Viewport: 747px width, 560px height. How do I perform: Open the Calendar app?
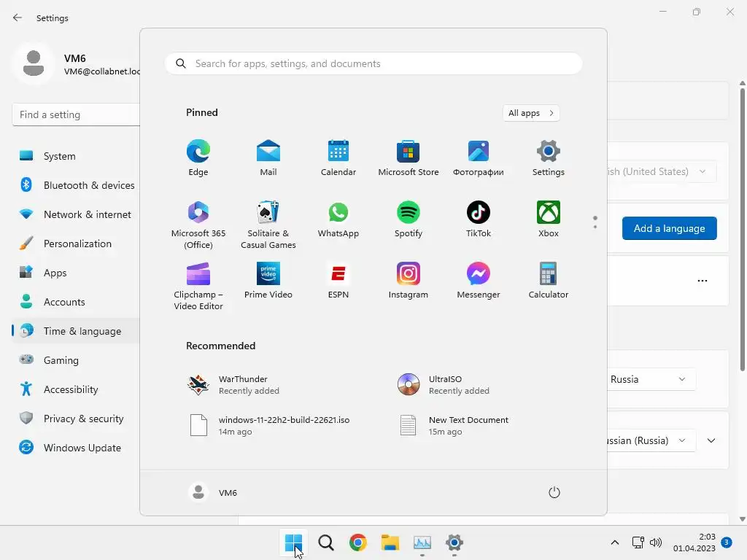pos(338,157)
